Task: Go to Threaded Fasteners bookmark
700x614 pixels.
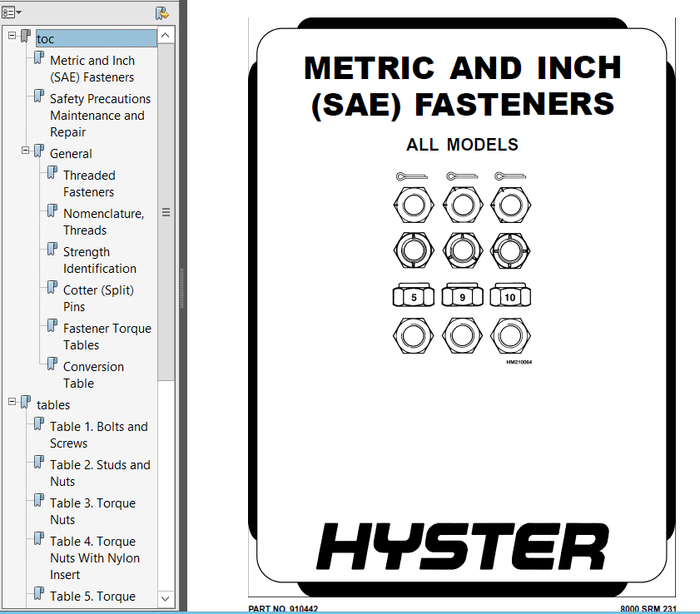Action: point(89,183)
